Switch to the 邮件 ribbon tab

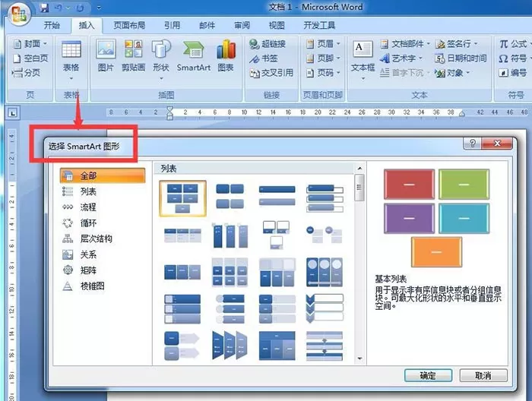207,25
